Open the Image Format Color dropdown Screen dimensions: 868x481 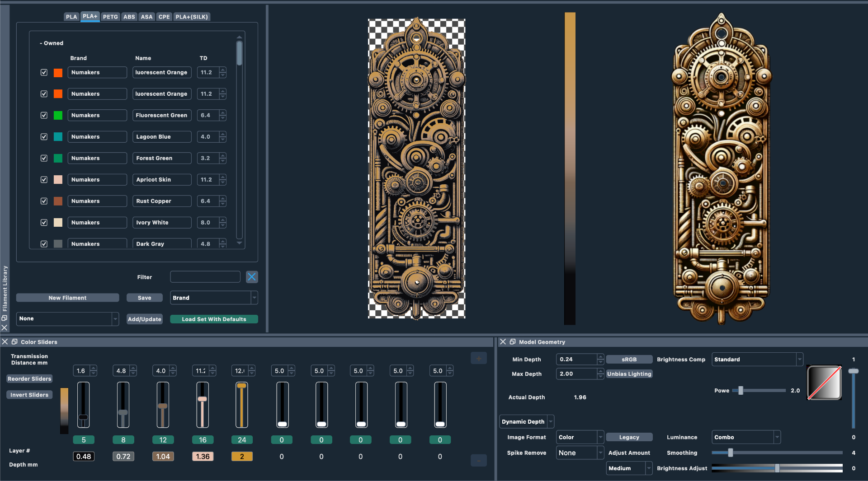point(580,437)
